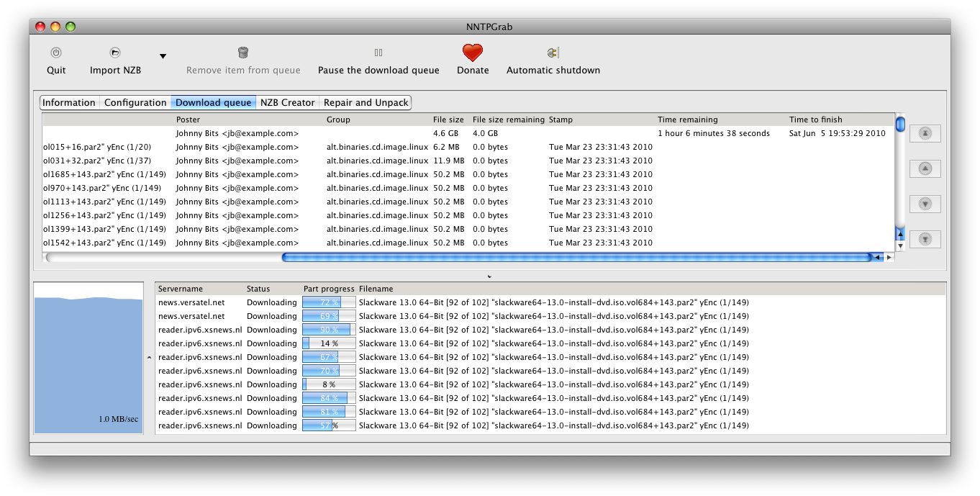Sort the queue by File size column
The image size is (980, 496).
[x=448, y=120]
